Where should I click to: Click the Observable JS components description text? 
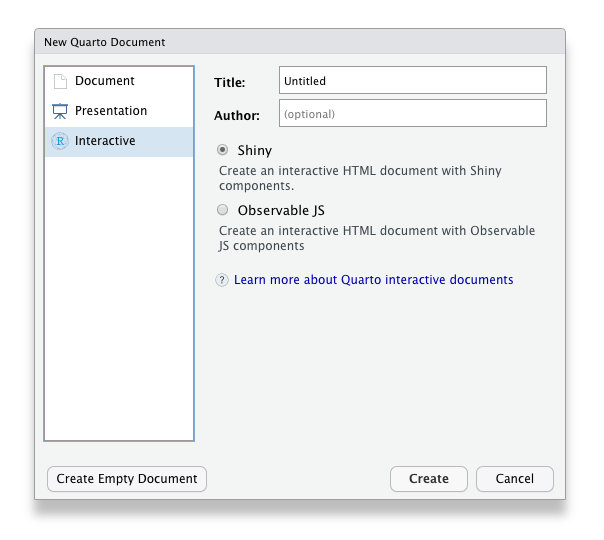pyautogui.click(x=377, y=238)
